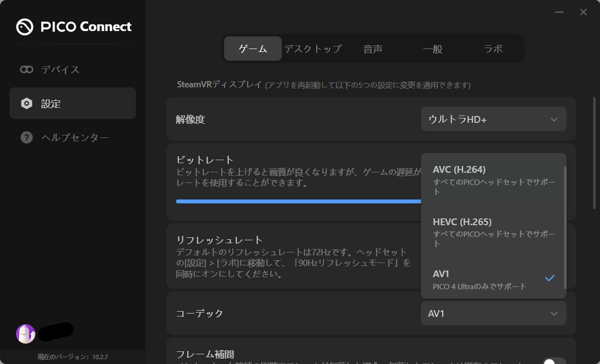Click the フレーム補間 label
Screen dimensions: 600x364
(x=205, y=354)
